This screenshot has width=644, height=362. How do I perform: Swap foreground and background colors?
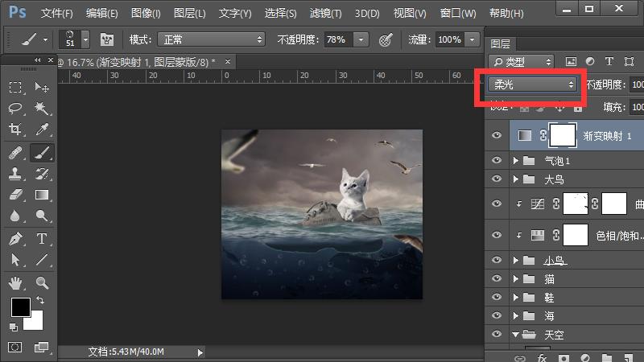click(x=40, y=300)
